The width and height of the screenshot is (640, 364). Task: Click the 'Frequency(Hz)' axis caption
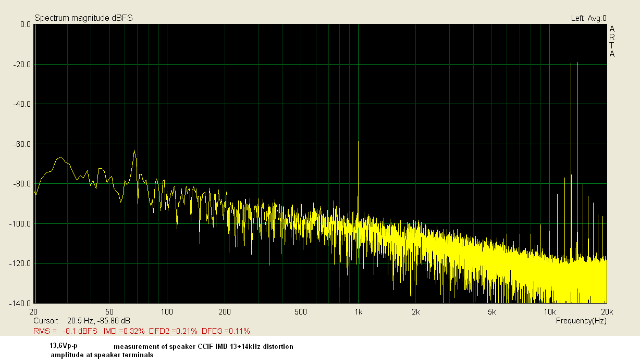tap(581, 321)
